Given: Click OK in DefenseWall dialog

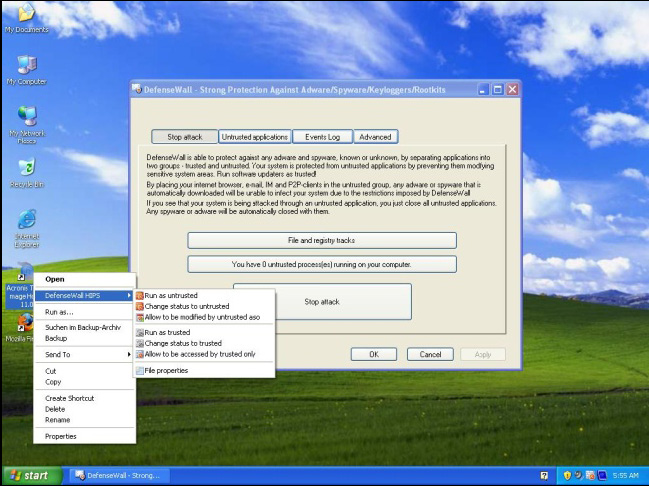Looking at the screenshot, I should pos(374,354).
